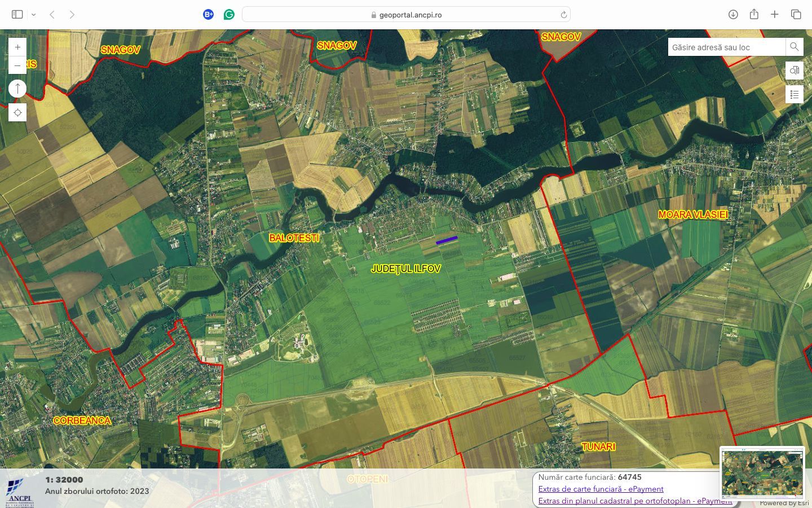Image resolution: width=812 pixels, height=508 pixels.
Task: Reset map orientation with the compass arrow
Action: click(17, 88)
